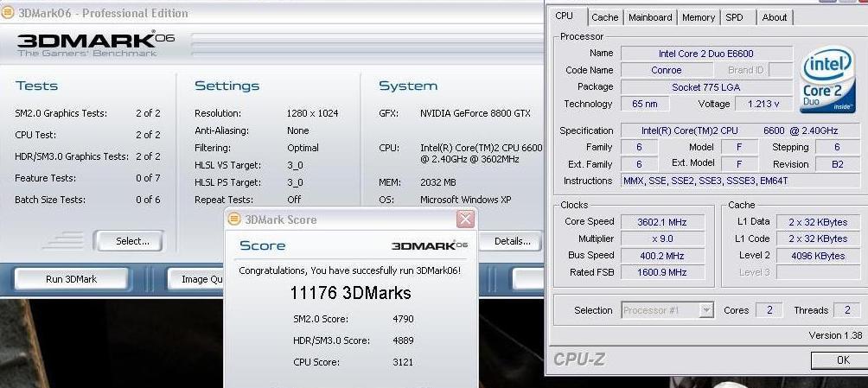The height and width of the screenshot is (388, 868).
Task: Click the Cores value 2
Action: coord(769,310)
